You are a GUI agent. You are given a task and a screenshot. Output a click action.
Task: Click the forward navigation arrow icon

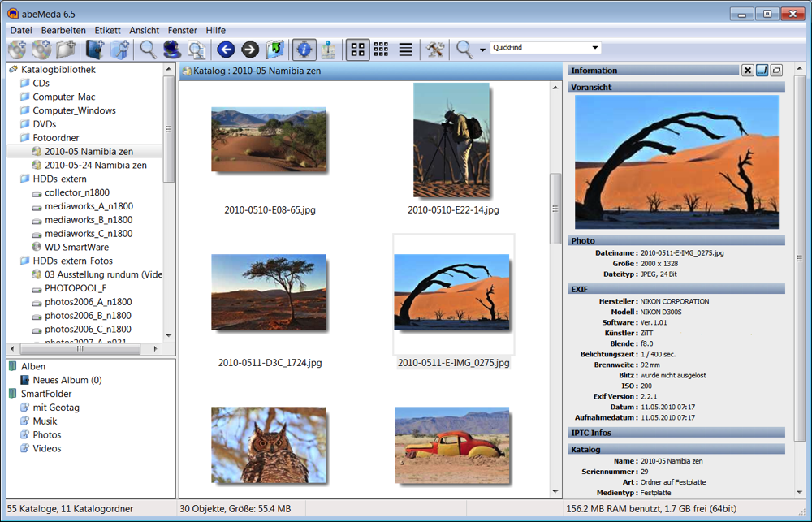[250, 50]
